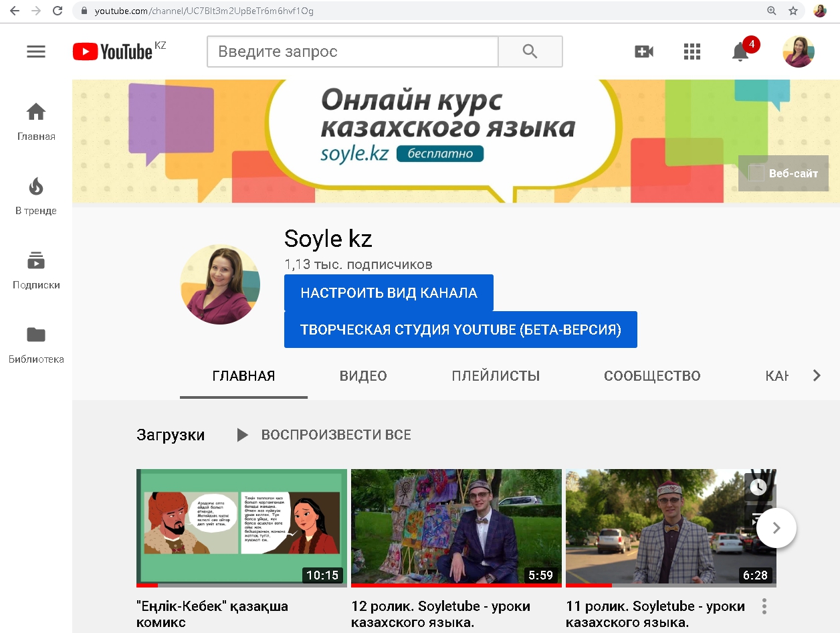840x633 pixels.
Task: Open the account avatar menu
Action: [x=799, y=52]
